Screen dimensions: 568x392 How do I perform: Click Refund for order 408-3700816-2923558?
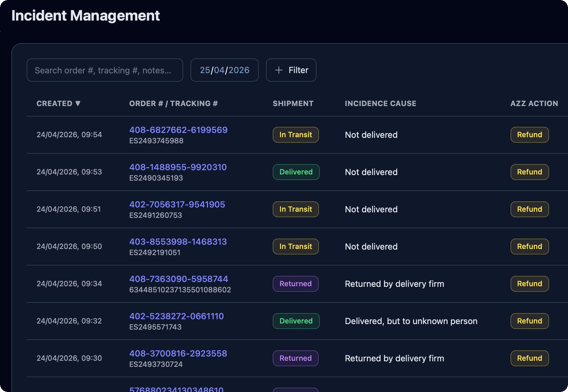[x=530, y=358]
